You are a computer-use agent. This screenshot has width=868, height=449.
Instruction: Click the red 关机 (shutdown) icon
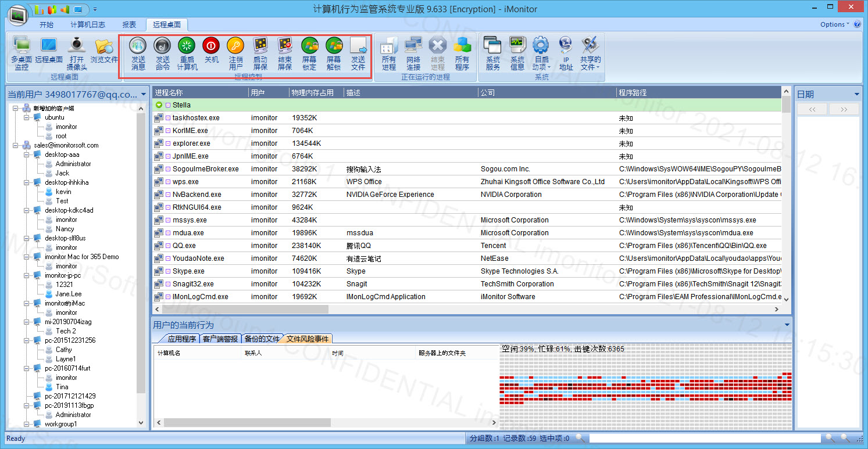pyautogui.click(x=211, y=46)
